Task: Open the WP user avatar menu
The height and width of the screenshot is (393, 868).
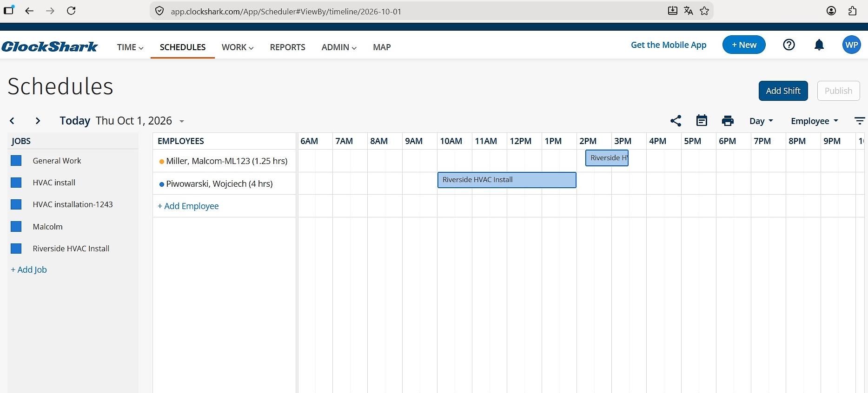Action: pyautogui.click(x=852, y=45)
